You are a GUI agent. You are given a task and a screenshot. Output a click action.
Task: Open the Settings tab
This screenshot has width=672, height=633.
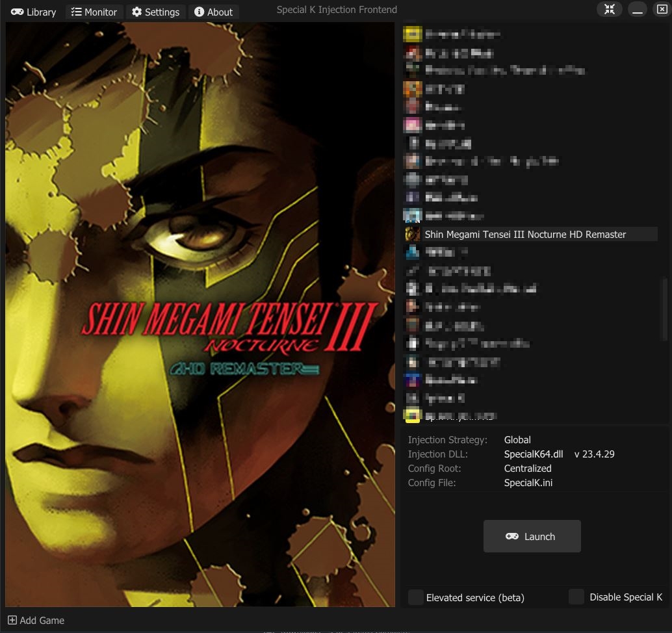point(155,12)
